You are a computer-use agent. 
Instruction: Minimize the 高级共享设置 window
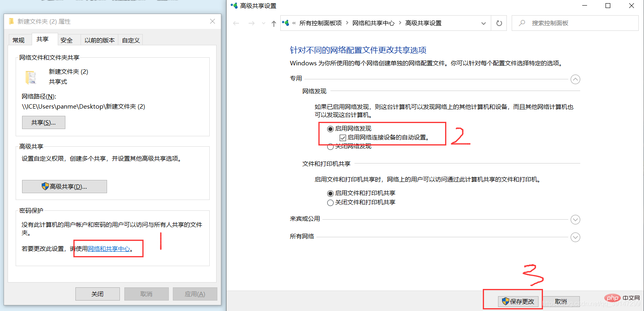(585, 6)
